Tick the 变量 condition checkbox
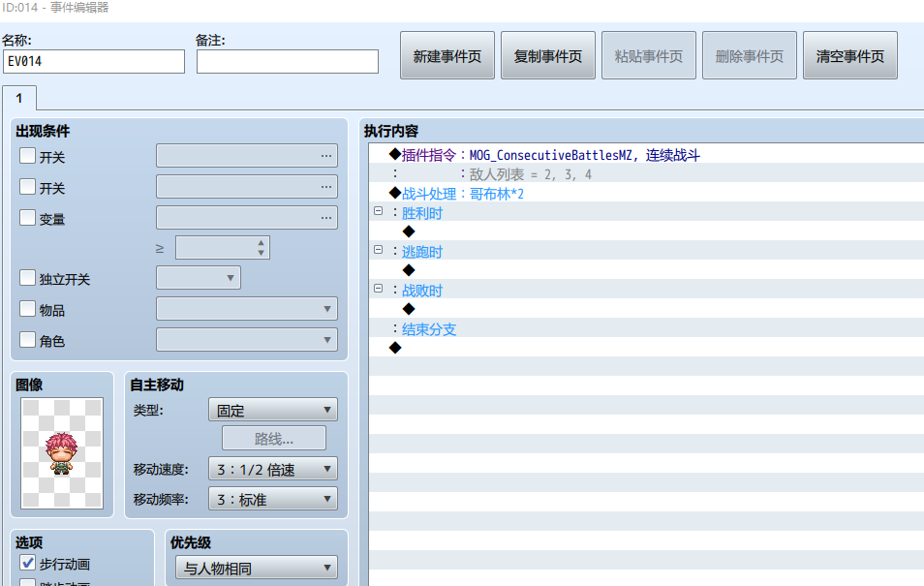Viewport: 924px width, 586px height. click(28, 218)
